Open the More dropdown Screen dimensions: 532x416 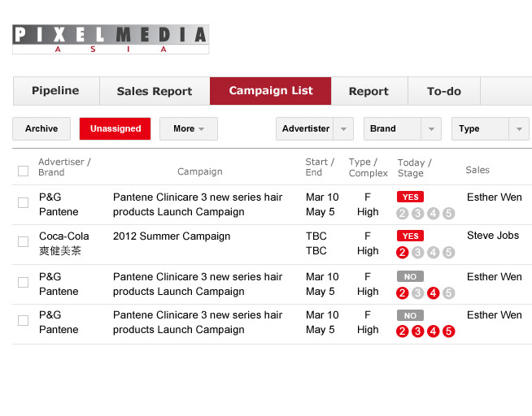[x=189, y=128]
